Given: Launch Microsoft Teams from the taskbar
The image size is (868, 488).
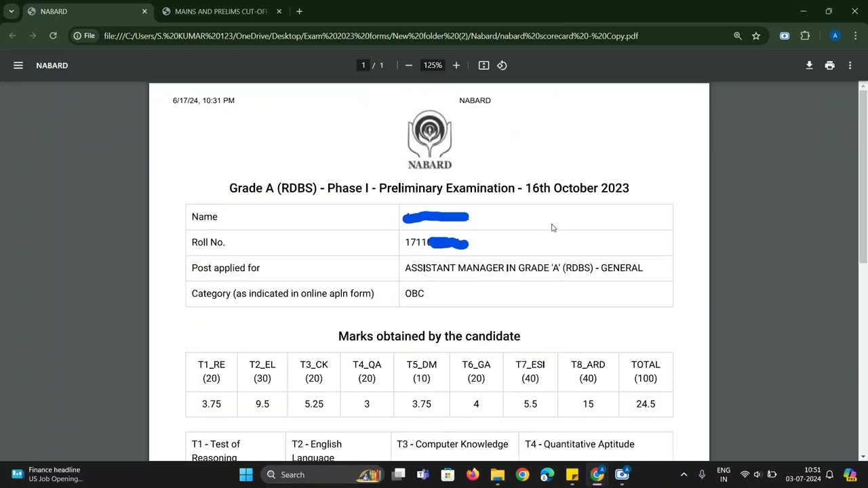Looking at the screenshot, I should [x=422, y=474].
